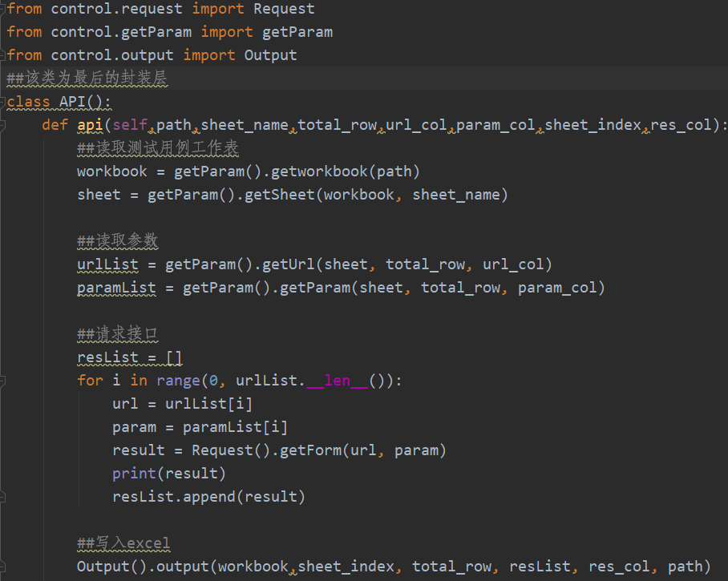The image size is (728, 581).
Task: Click the API class name
Action: tap(72, 102)
